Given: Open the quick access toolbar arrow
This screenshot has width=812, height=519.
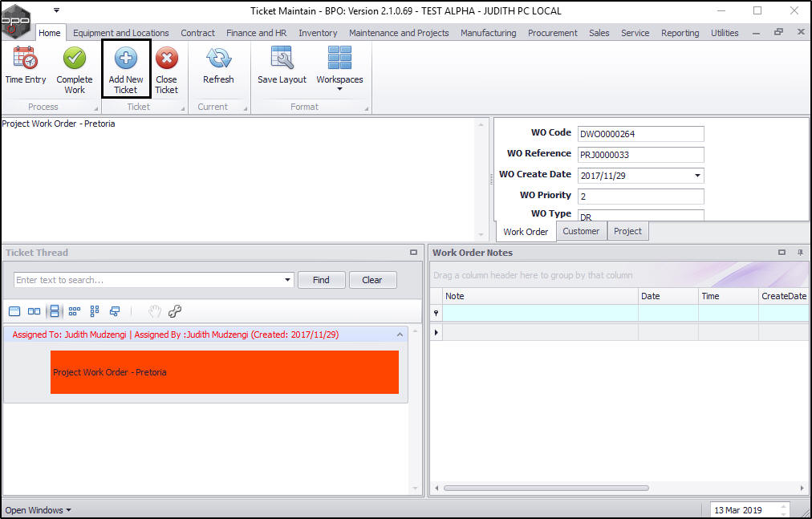Looking at the screenshot, I should click(56, 10).
